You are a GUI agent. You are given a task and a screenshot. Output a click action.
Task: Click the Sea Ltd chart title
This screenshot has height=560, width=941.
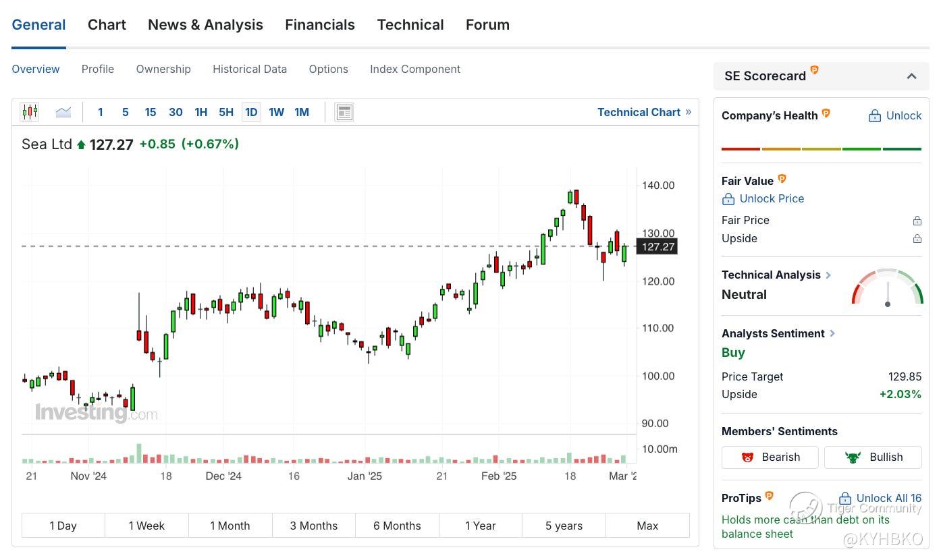click(47, 144)
